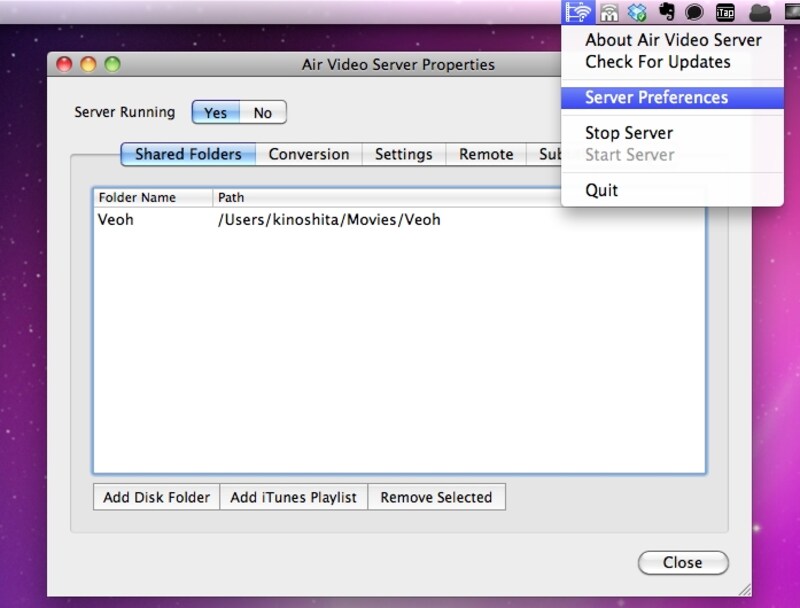Screen dimensions: 800x608
Task: Click the Close button in Properties window
Action: 683,562
